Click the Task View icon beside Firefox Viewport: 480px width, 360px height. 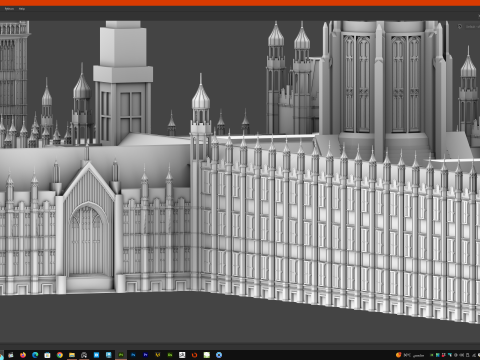[10, 355]
